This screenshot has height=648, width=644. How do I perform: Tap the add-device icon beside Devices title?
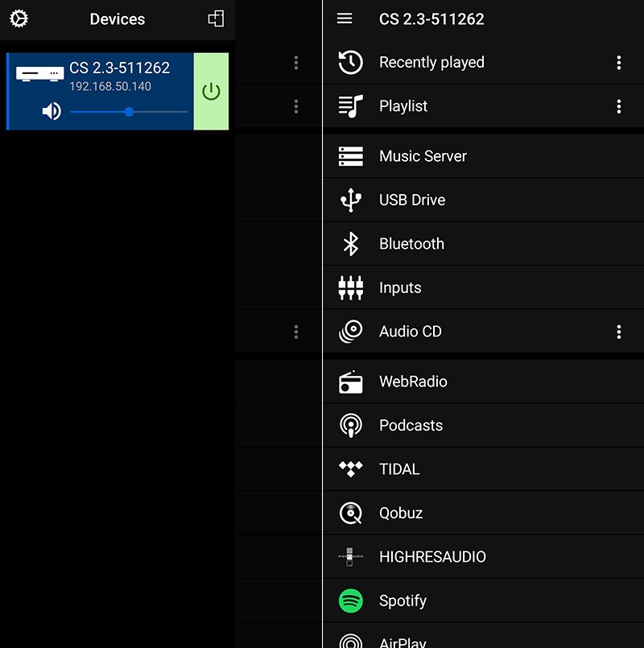(x=216, y=19)
